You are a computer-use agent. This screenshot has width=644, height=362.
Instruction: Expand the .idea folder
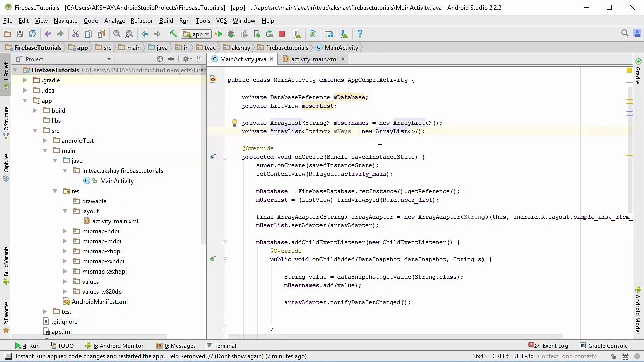[x=25, y=90]
